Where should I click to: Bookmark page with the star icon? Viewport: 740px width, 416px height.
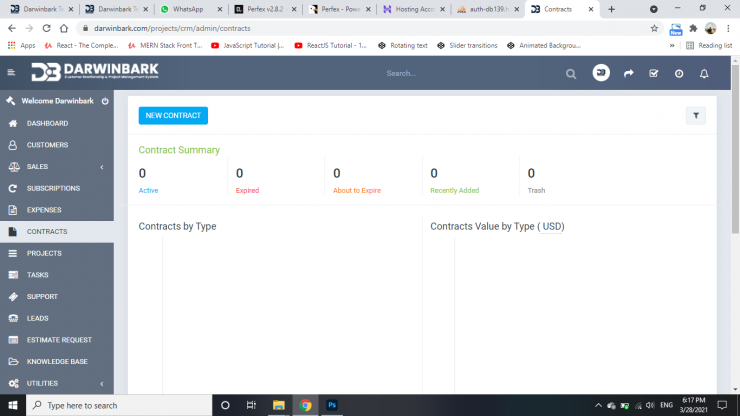click(x=654, y=28)
